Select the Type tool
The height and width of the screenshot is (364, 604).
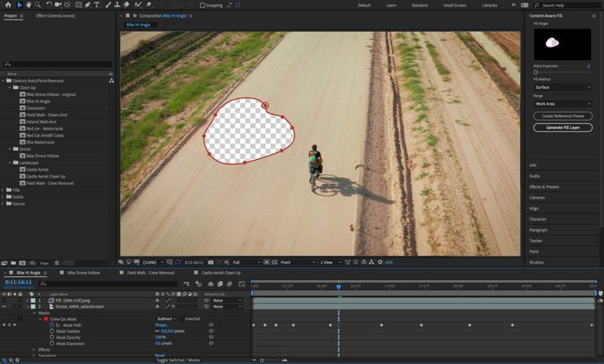[97, 5]
